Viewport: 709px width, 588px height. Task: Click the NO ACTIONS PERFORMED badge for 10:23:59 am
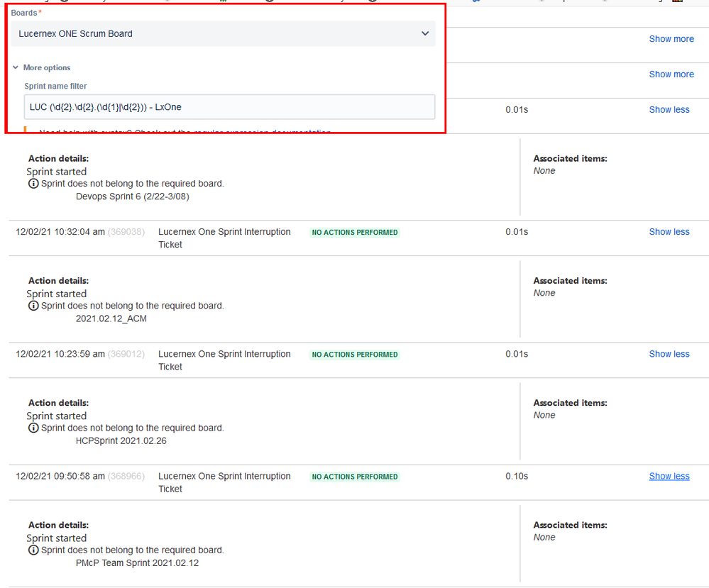pyautogui.click(x=355, y=355)
